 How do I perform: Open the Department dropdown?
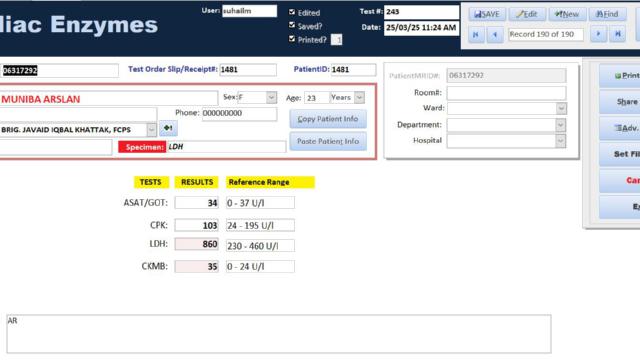point(561,125)
